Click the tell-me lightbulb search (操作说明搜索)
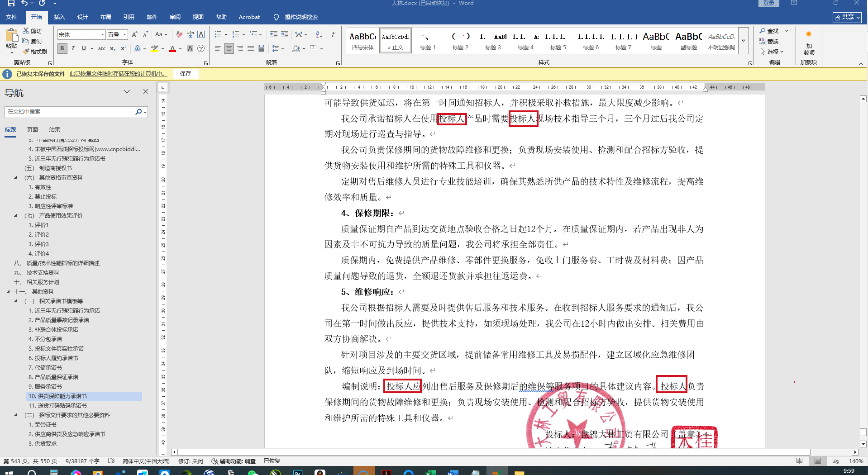This screenshot has height=475, width=868. coord(296,17)
